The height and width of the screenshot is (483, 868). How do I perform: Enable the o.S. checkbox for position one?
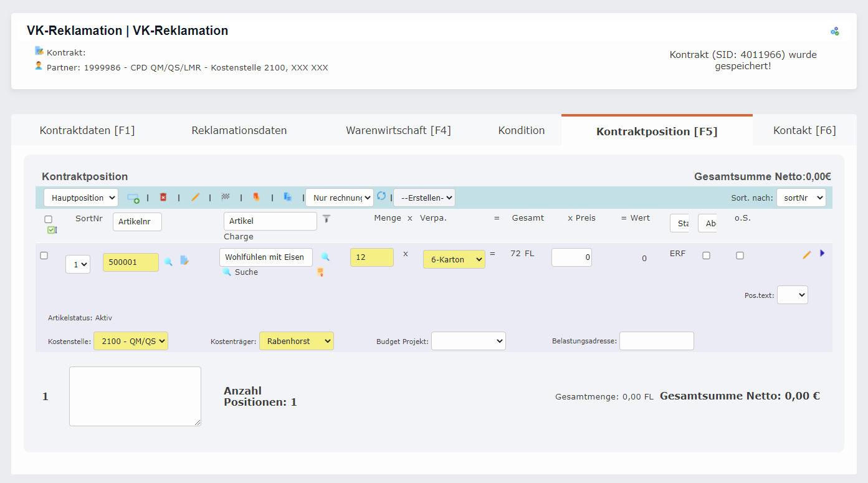click(740, 256)
